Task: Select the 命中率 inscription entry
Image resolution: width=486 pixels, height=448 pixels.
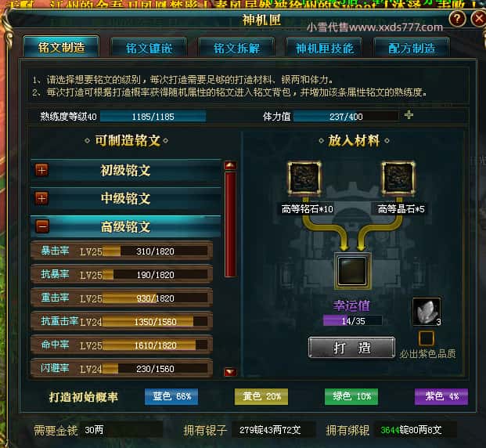Action: (x=122, y=345)
